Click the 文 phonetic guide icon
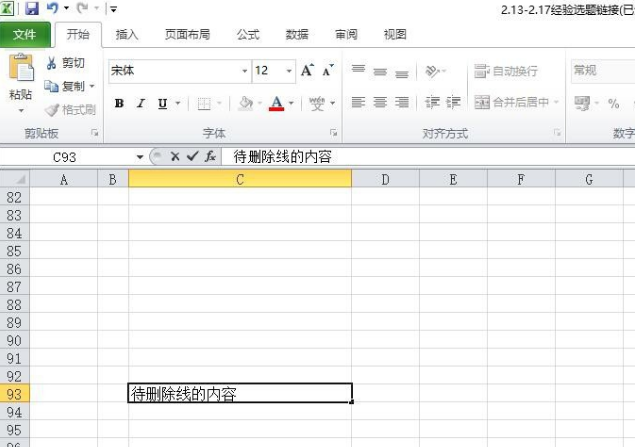Viewport: 635px width, 447px height. tap(317, 104)
